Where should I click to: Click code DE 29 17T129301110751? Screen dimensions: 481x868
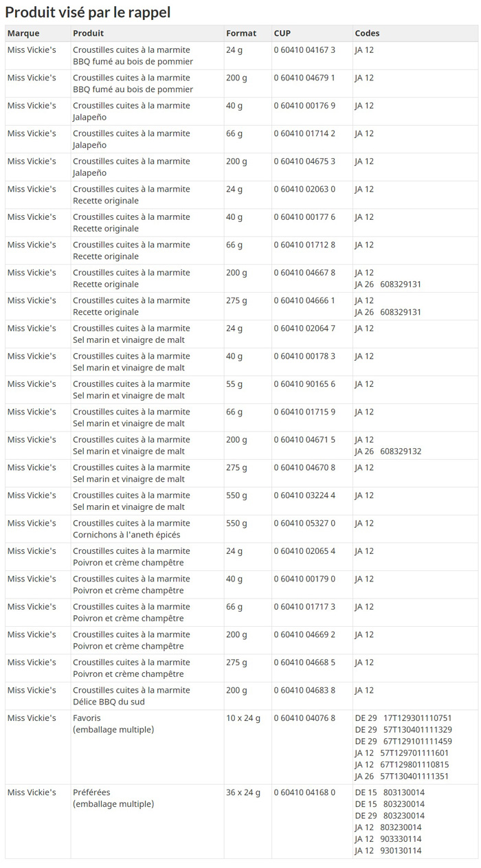click(403, 718)
